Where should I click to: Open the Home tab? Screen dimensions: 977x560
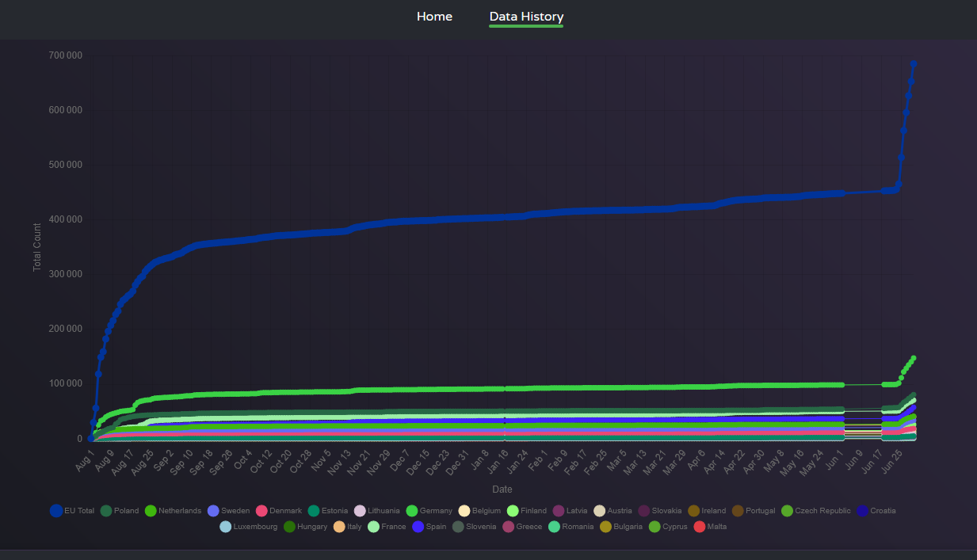(434, 17)
